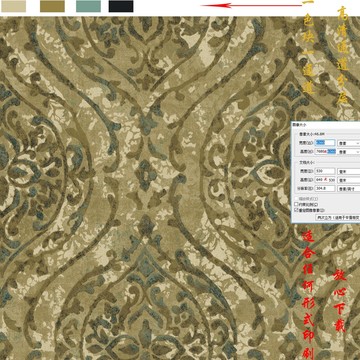Click the document width field showing 530

point(325,171)
